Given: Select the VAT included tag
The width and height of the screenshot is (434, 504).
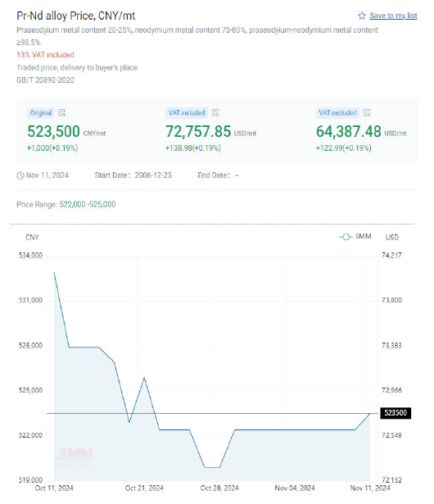Looking at the screenshot, I should click(187, 113).
